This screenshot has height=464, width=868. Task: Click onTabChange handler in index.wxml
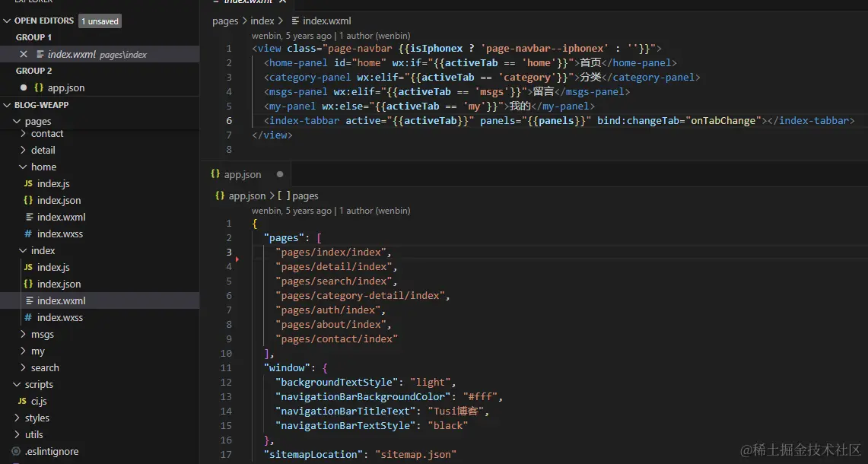723,121
